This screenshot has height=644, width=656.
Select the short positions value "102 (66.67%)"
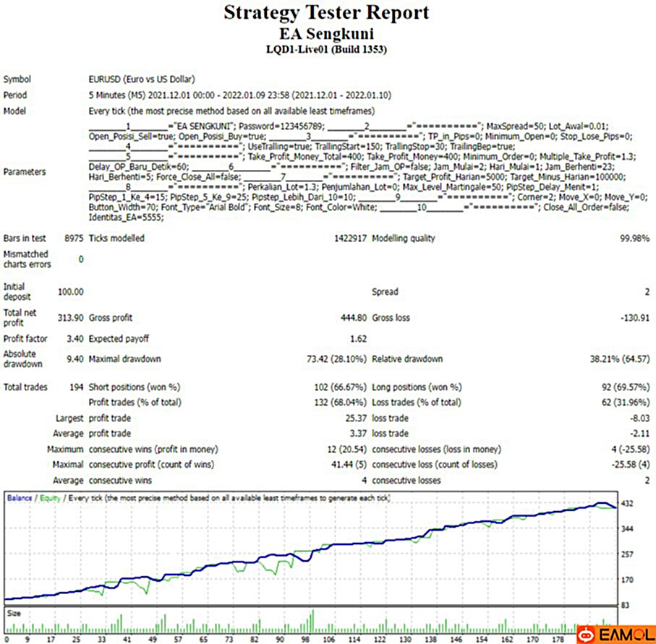tap(340, 387)
